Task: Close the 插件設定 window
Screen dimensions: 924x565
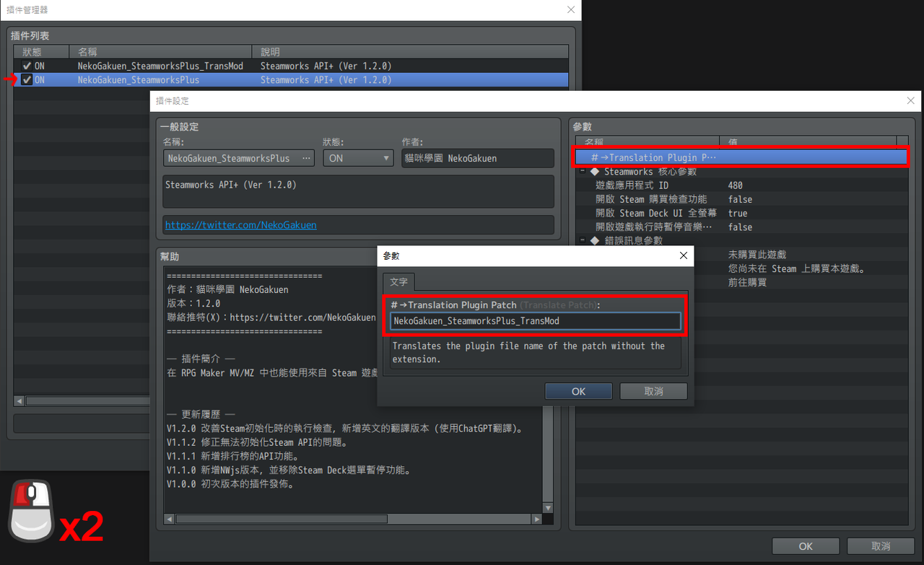Action: pos(911,101)
